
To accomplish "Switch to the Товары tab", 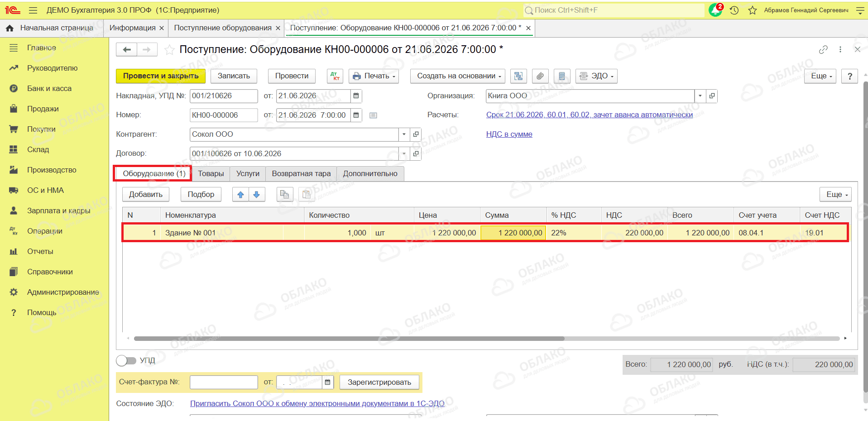I will click(211, 174).
